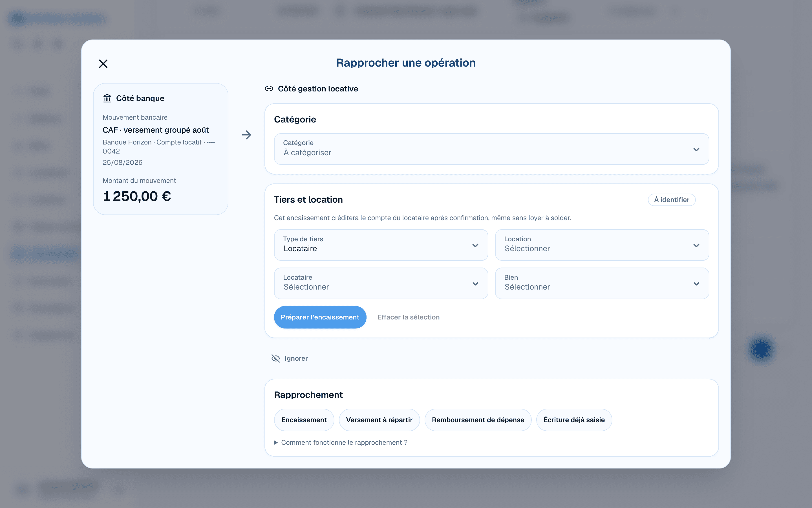Click the bank building icon beside Côté banque
812x508 pixels.
tap(107, 98)
